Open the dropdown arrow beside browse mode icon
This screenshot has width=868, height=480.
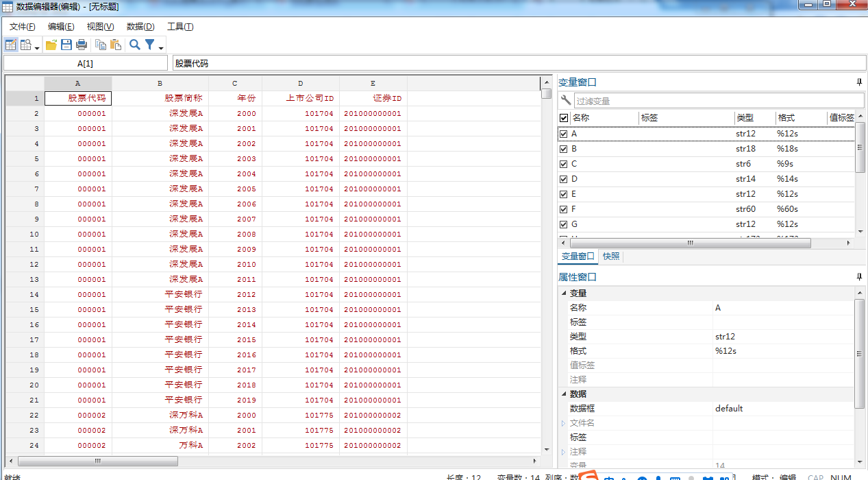(x=37, y=47)
